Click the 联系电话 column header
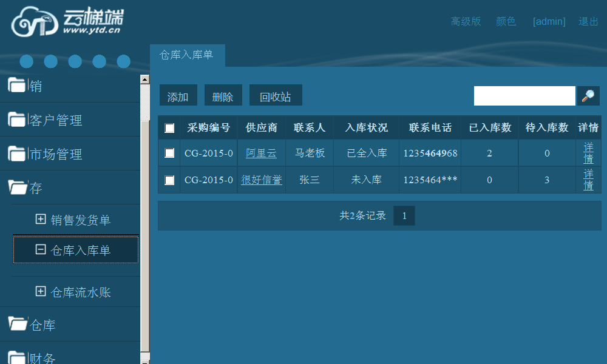 [x=430, y=127]
